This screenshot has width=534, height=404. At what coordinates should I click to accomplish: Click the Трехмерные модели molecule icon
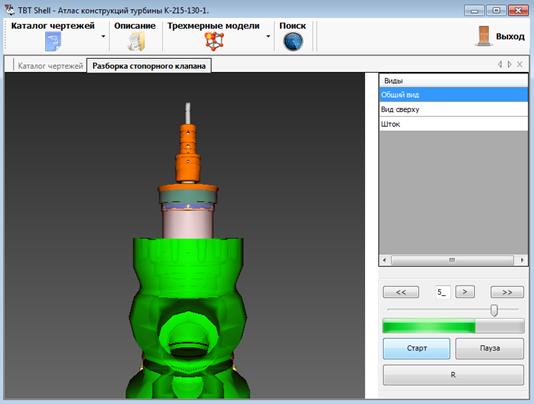[x=214, y=42]
